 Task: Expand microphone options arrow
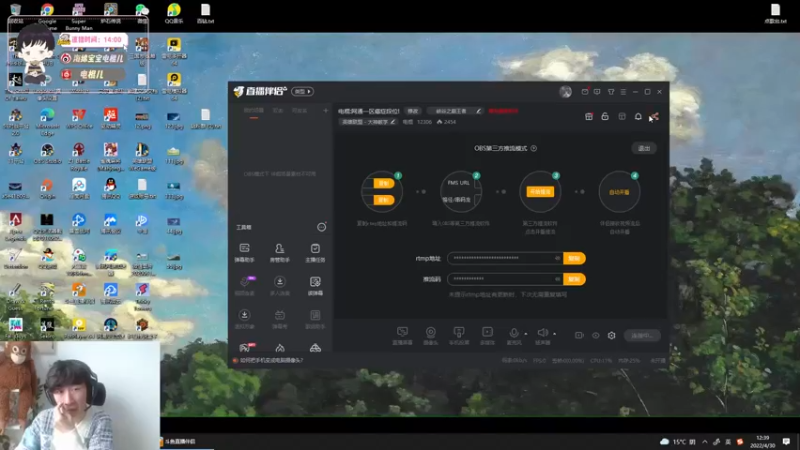(x=526, y=334)
